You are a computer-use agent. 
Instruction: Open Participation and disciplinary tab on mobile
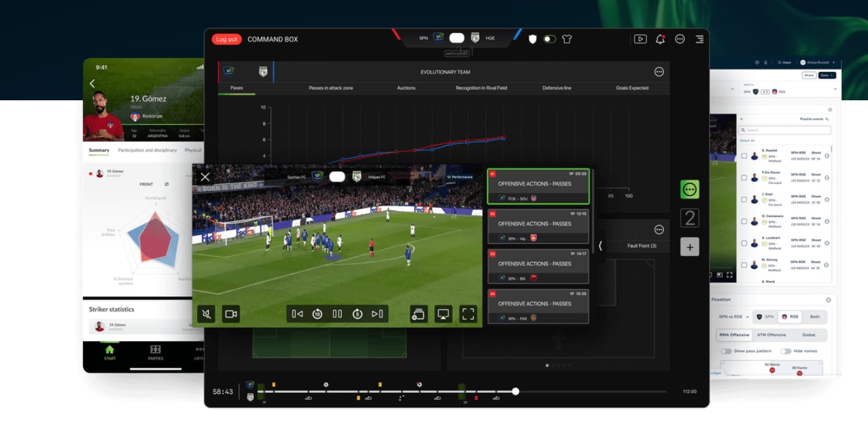pos(148,150)
